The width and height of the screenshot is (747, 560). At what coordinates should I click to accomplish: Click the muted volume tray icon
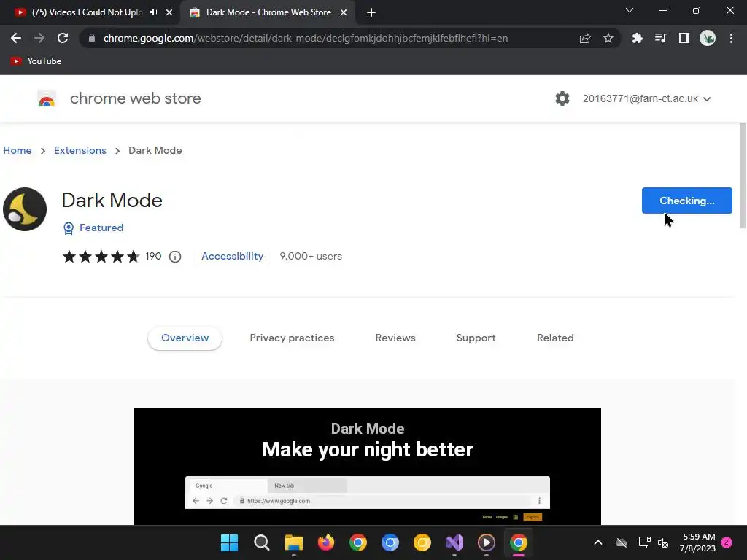tap(662, 542)
